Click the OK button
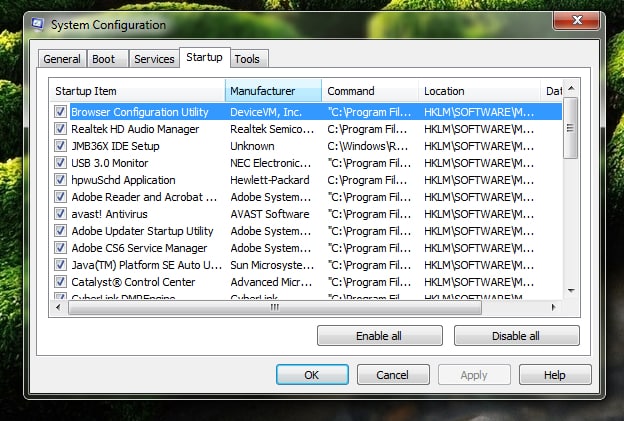Screen dimensions: 624x421 311,375
